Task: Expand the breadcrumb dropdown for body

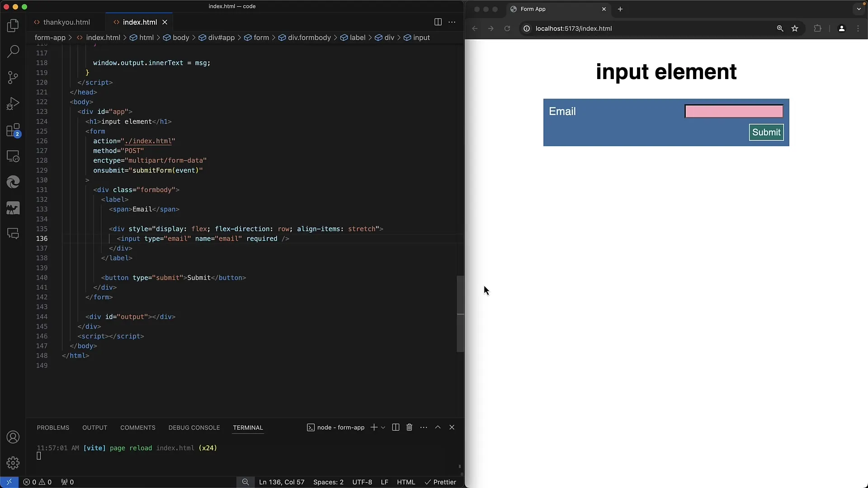Action: coord(181,37)
